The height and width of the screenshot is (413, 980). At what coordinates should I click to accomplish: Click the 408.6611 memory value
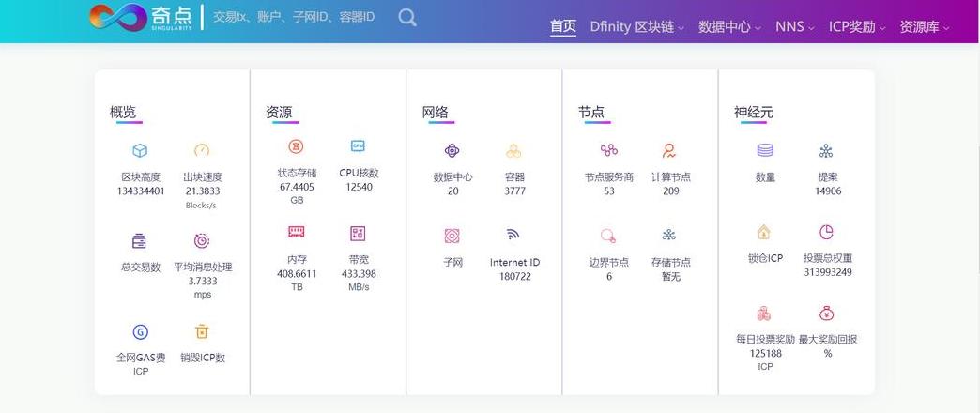(x=297, y=274)
